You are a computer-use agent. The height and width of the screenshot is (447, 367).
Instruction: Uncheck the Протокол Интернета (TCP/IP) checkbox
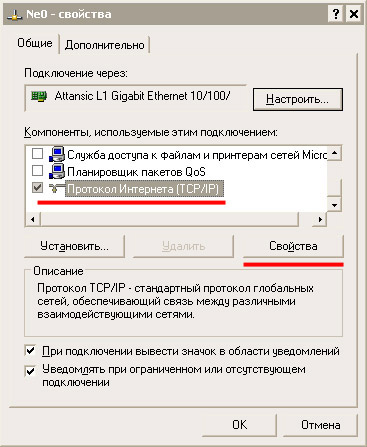pyautogui.click(x=37, y=188)
